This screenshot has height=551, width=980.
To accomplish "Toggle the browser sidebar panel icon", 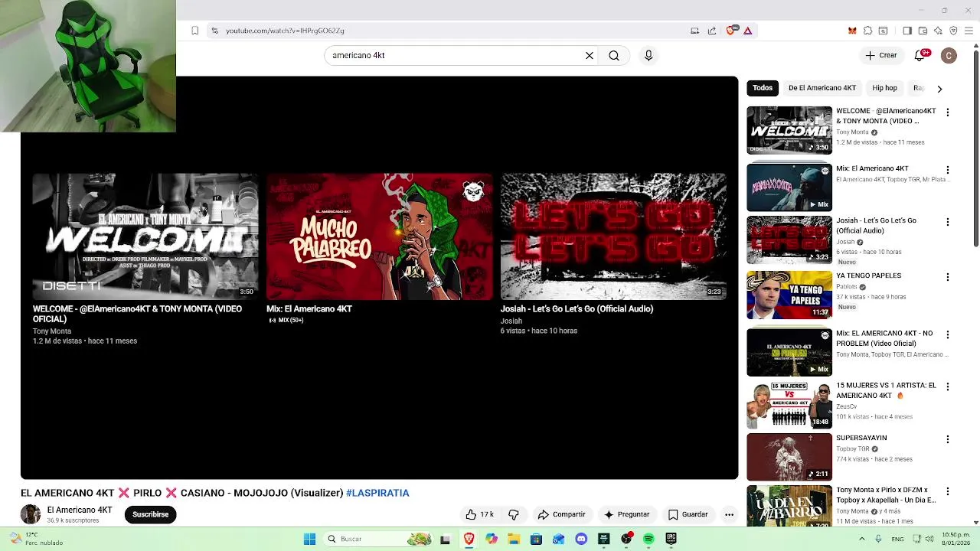I will pyautogui.click(x=907, y=31).
